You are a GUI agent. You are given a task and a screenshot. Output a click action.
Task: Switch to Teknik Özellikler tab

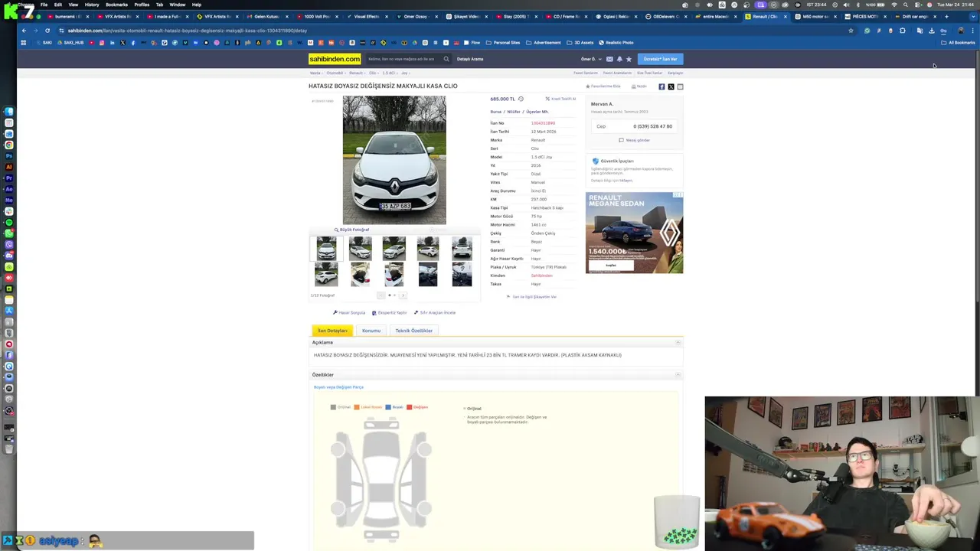[414, 331]
